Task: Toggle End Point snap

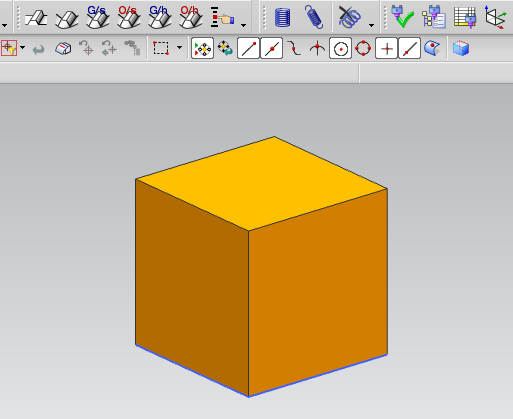Action: [x=248, y=48]
